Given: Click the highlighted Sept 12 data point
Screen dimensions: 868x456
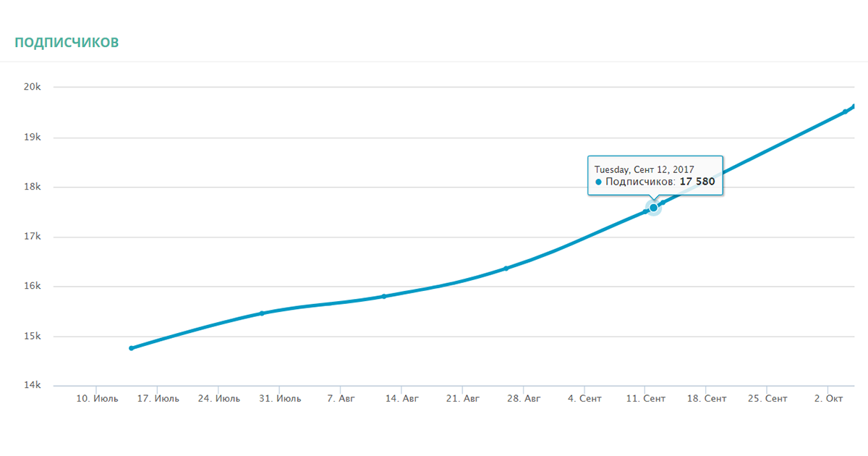Looking at the screenshot, I should tap(653, 208).
